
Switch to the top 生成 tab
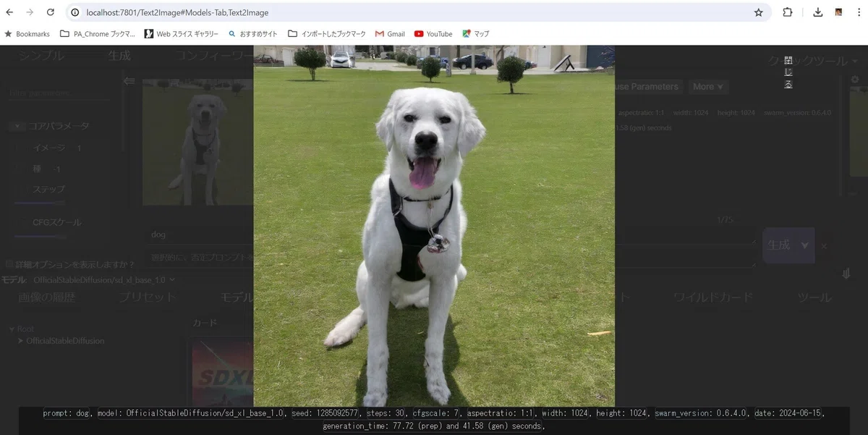[x=119, y=56]
